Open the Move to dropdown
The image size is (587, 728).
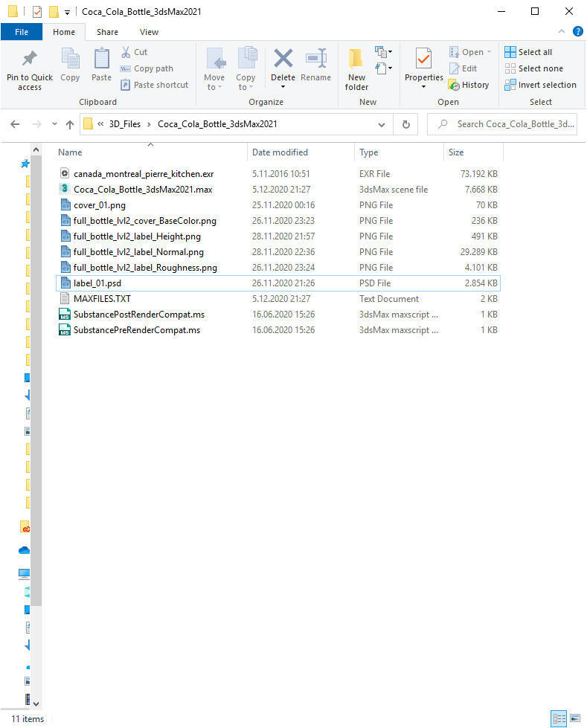point(214,69)
